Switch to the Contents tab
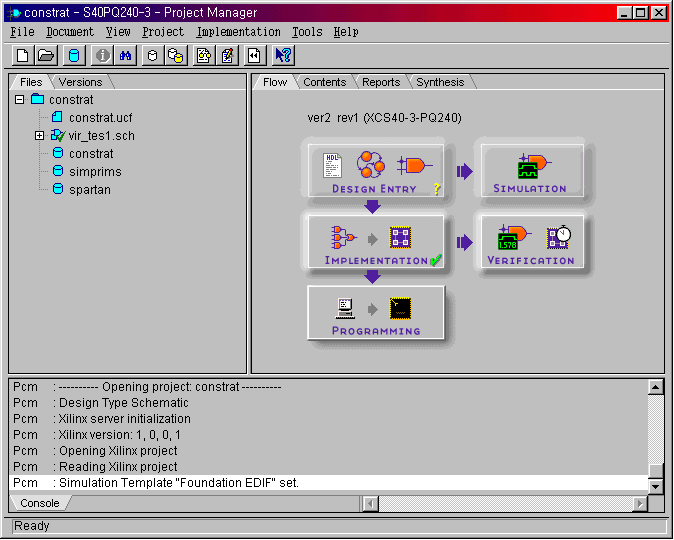The width and height of the screenshot is (674, 540). coord(325,82)
